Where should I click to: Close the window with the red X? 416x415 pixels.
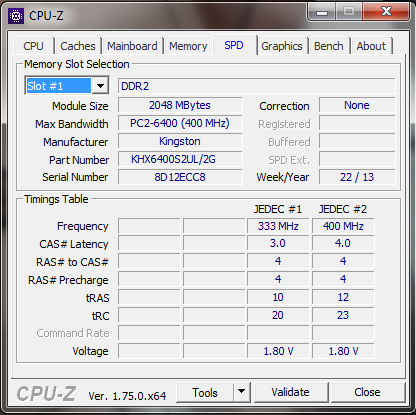(x=386, y=12)
